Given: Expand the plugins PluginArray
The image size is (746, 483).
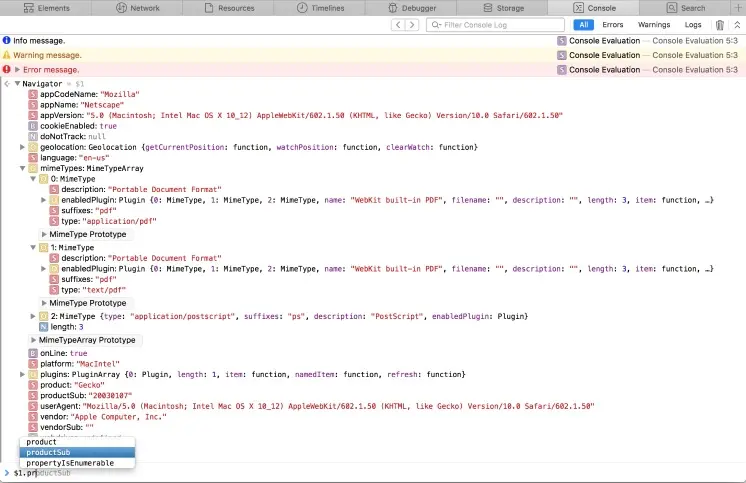Looking at the screenshot, I should [22, 375].
